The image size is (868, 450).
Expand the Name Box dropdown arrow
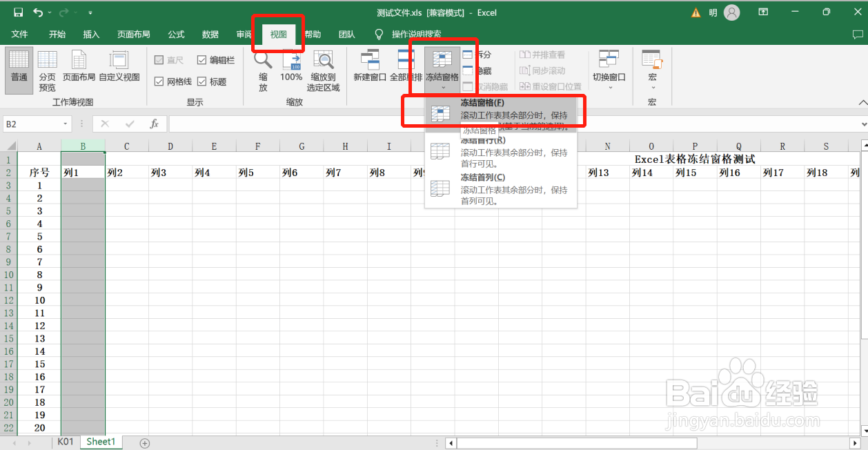[66, 124]
